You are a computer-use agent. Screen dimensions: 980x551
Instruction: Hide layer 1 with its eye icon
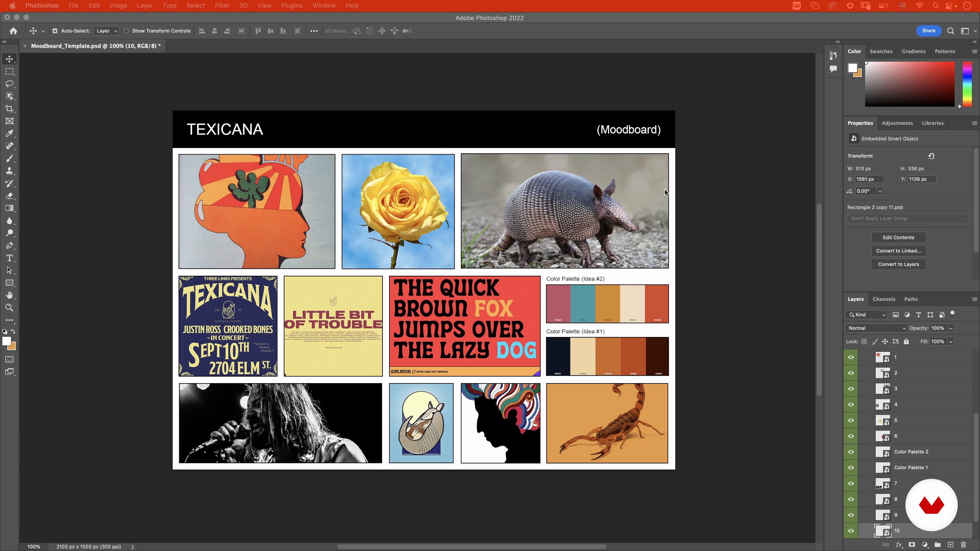click(851, 357)
